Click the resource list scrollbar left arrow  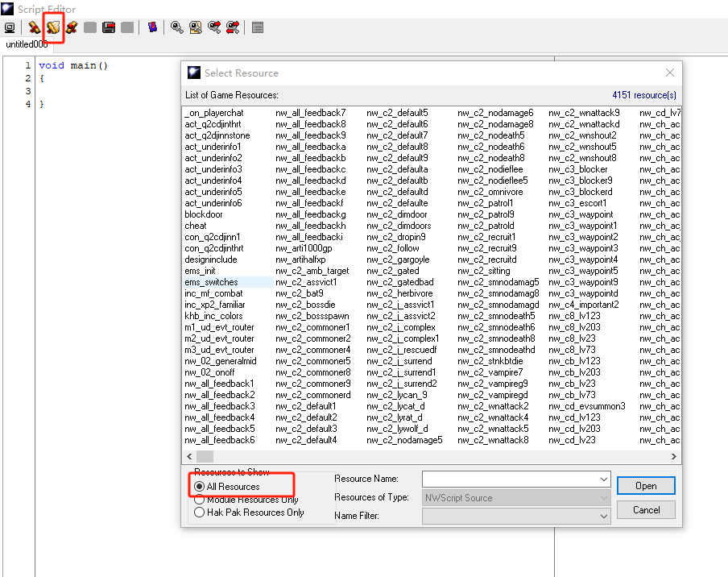[189, 457]
